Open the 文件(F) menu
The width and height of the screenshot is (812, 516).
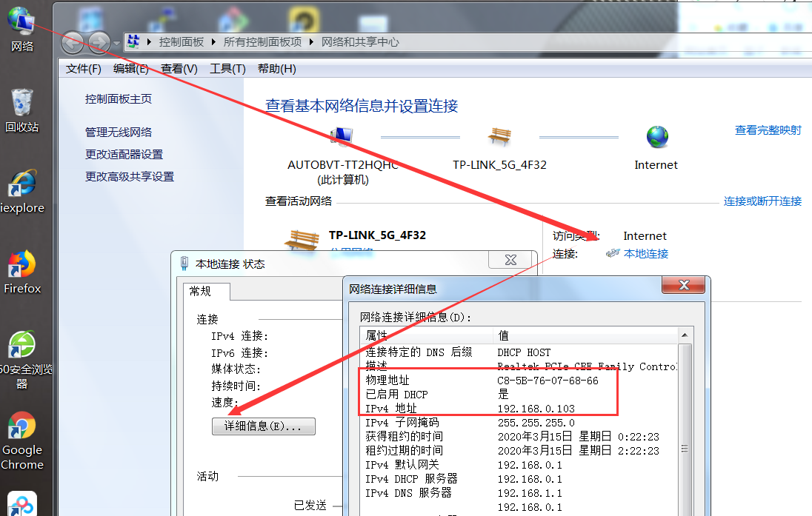pyautogui.click(x=84, y=69)
